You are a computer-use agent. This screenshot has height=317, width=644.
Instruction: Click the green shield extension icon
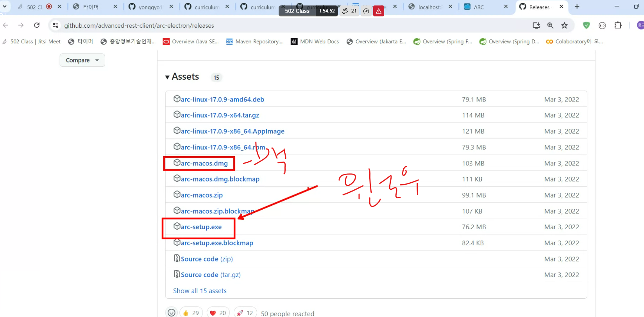click(586, 25)
